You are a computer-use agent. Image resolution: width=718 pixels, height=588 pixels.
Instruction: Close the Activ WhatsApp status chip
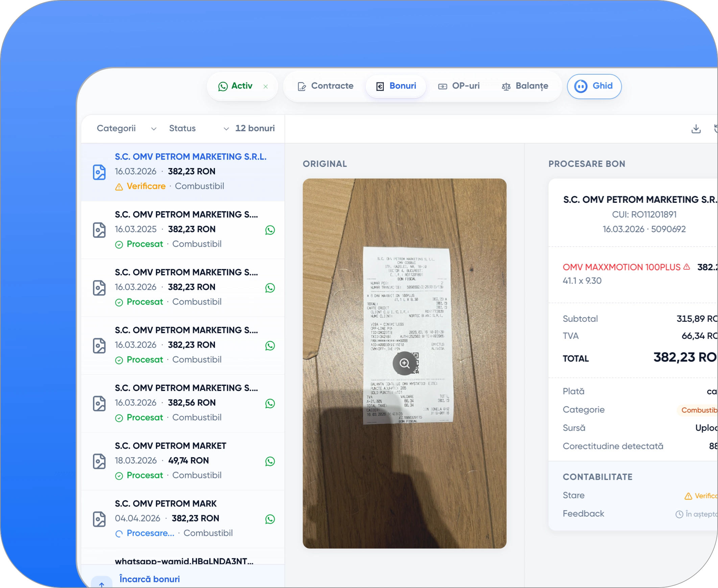pyautogui.click(x=266, y=87)
